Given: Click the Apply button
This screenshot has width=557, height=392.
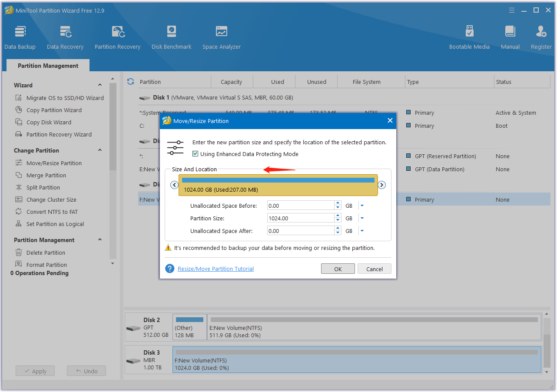Looking at the screenshot, I should pyautogui.click(x=35, y=371).
